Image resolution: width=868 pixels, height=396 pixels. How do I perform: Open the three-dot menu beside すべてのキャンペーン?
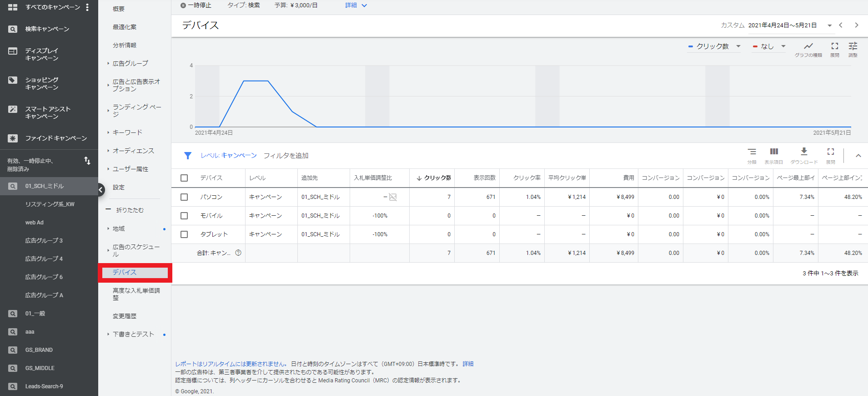[87, 7]
